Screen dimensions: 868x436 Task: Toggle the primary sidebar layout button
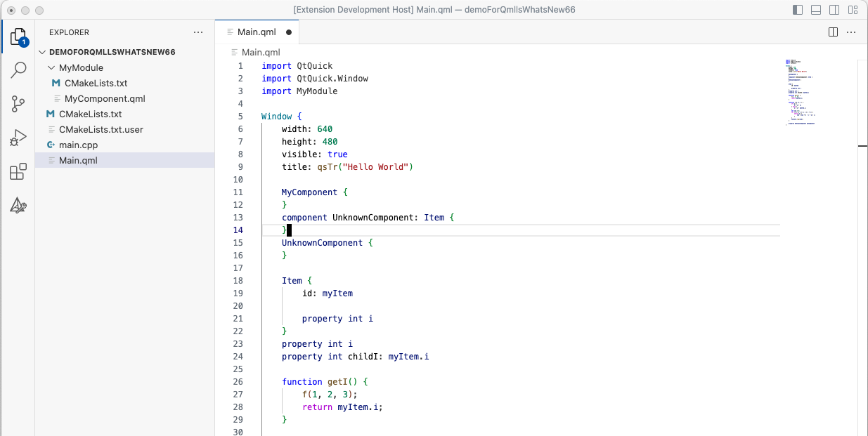coord(798,11)
